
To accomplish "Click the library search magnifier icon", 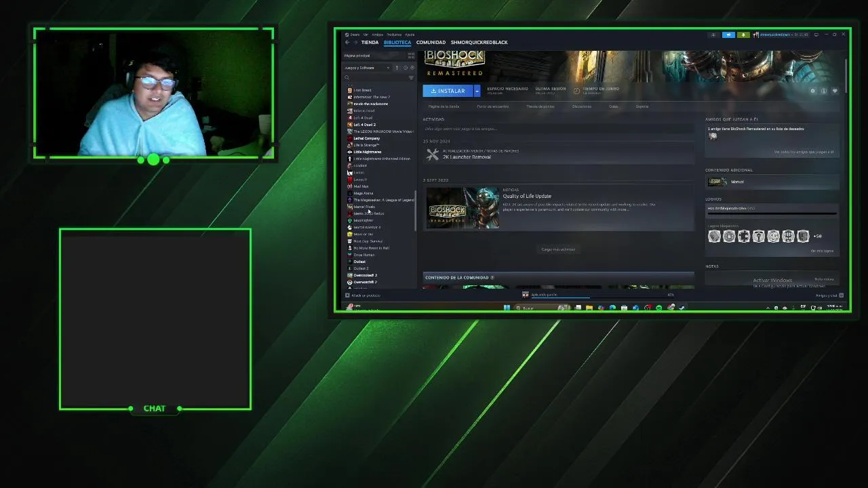I will [347, 77].
